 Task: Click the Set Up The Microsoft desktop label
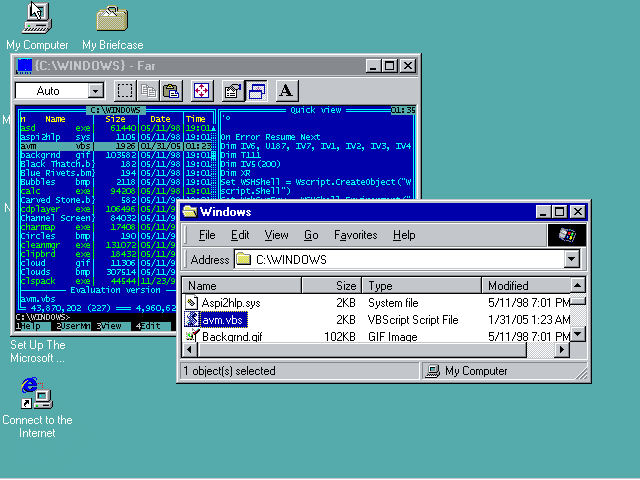(38, 351)
